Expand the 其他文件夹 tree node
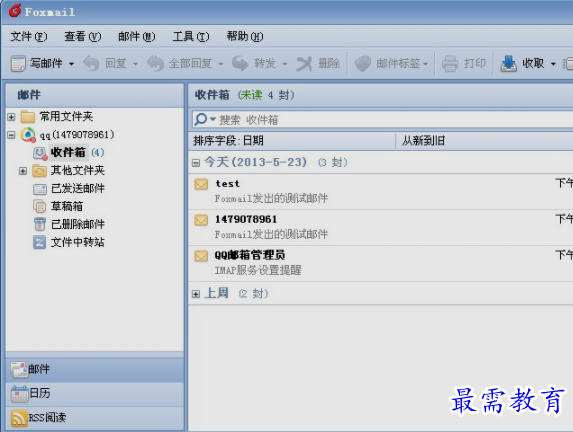This screenshot has width=573, height=432. (23, 171)
